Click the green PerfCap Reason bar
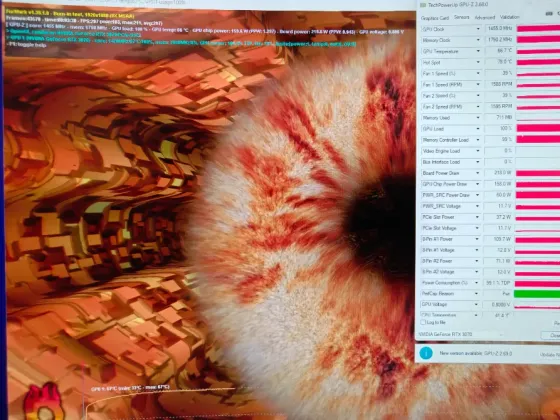 (x=537, y=294)
